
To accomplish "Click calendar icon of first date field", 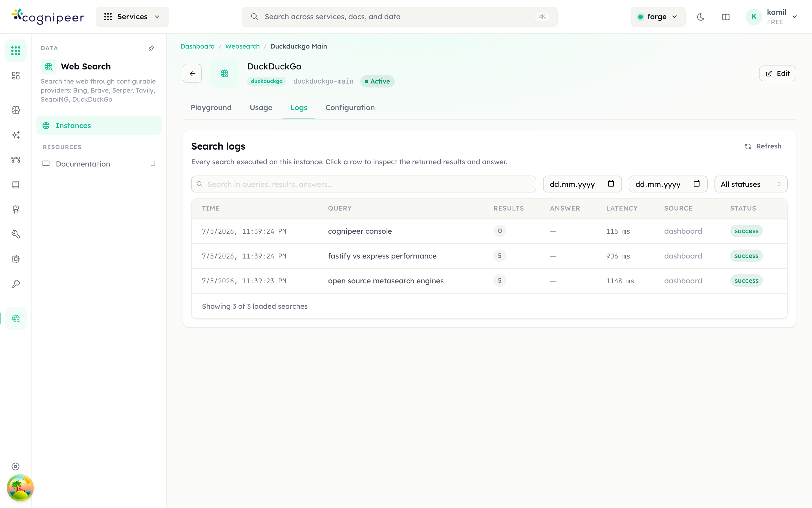I will point(611,184).
